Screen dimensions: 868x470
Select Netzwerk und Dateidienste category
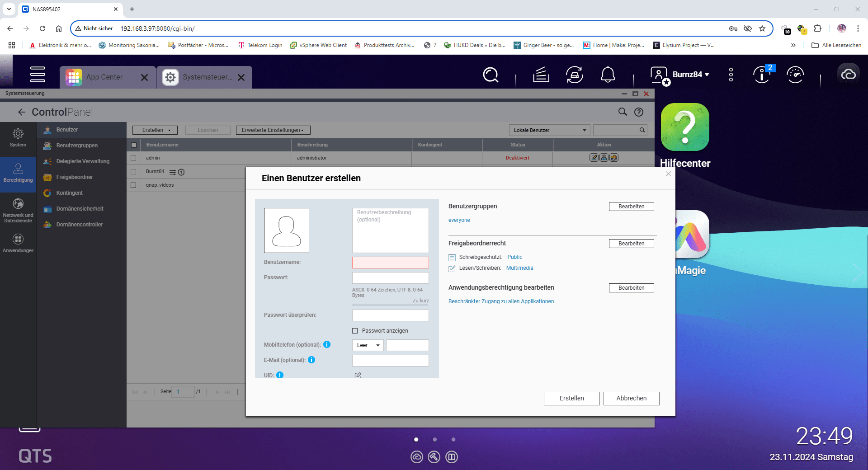click(18, 211)
